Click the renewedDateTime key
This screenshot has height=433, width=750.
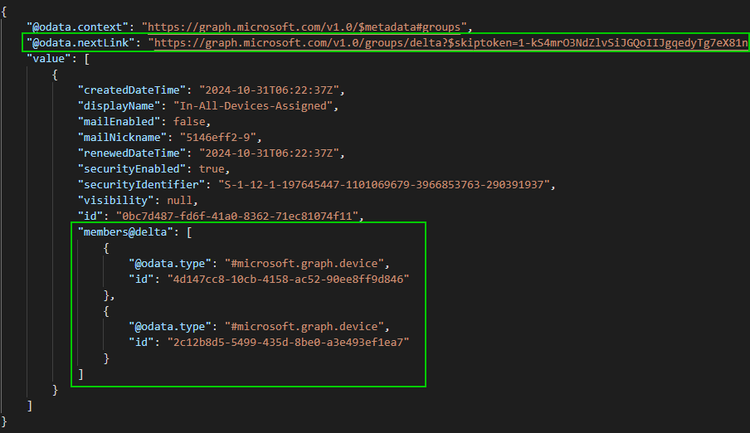point(132,154)
